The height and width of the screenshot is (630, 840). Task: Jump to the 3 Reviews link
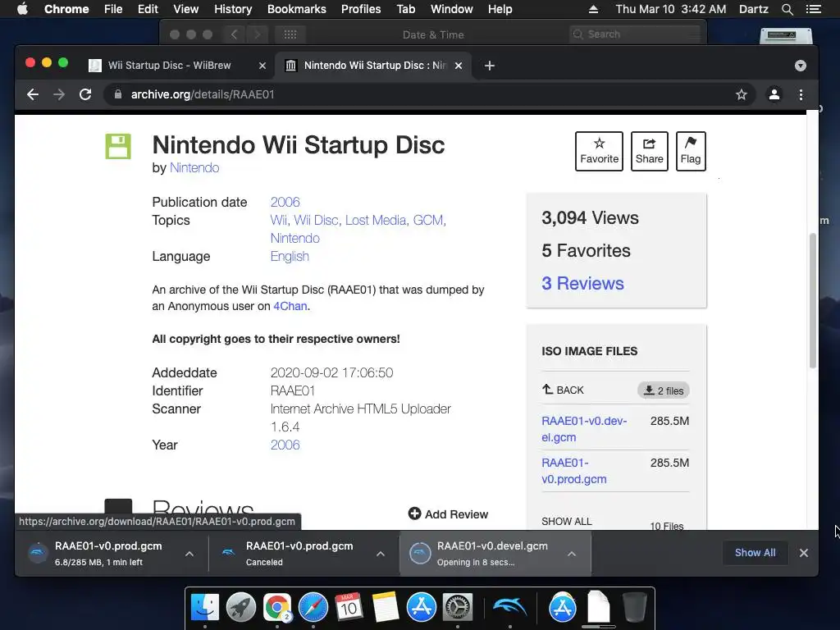point(582,283)
